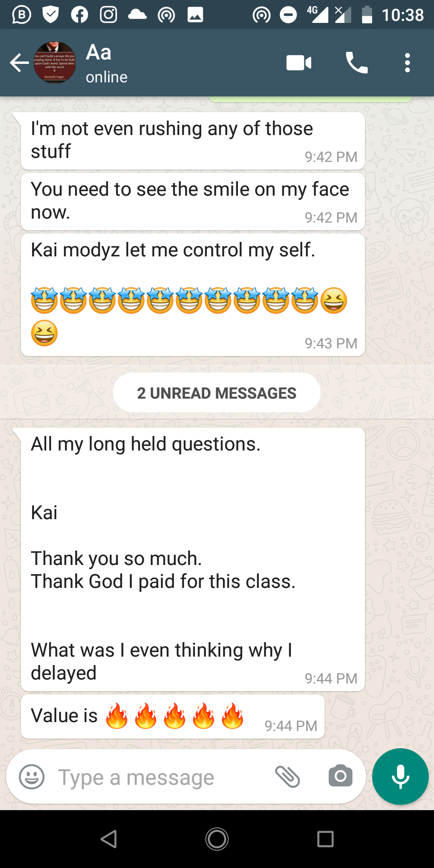434x868 pixels.
Task: Start a video call with Aa
Action: [x=299, y=63]
